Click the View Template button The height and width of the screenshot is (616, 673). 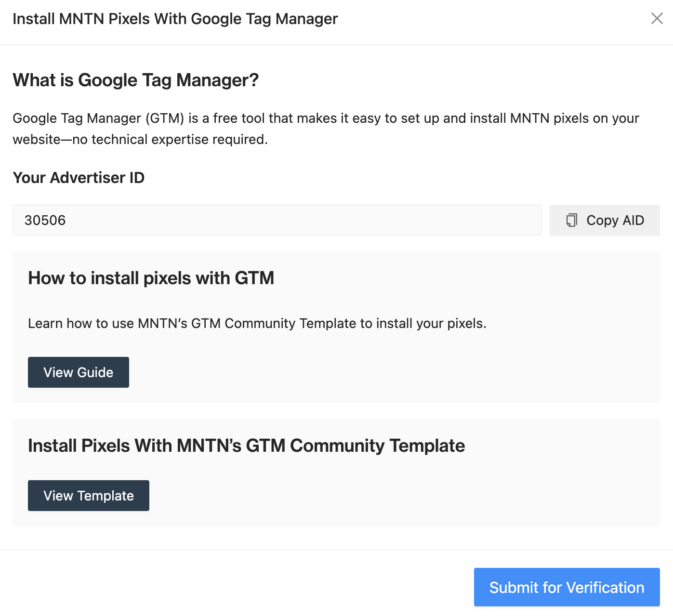coord(89,496)
